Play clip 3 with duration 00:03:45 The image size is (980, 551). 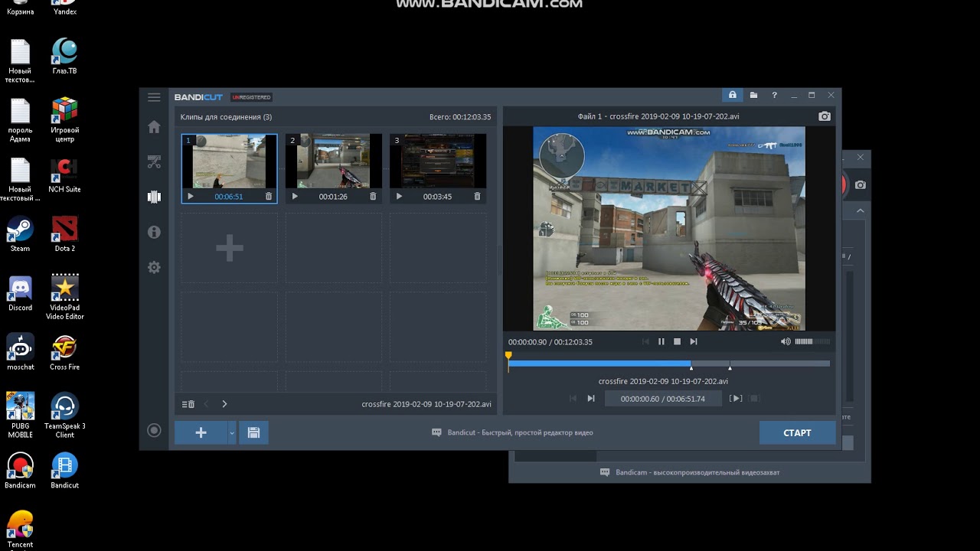(x=399, y=197)
